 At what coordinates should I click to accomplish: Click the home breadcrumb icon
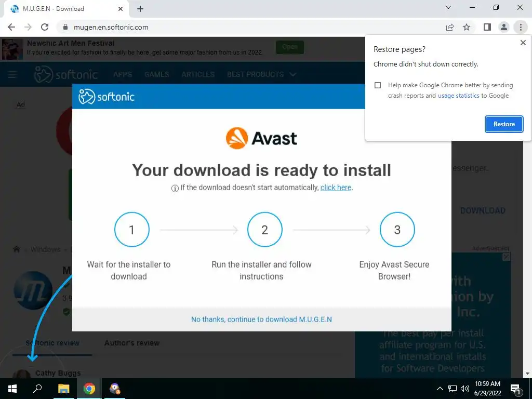(x=16, y=249)
